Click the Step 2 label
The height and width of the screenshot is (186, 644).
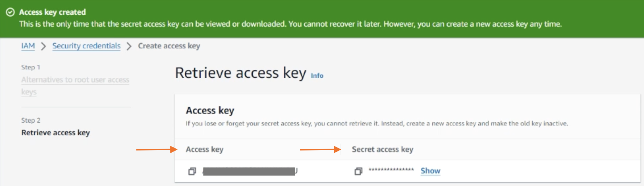coord(31,120)
